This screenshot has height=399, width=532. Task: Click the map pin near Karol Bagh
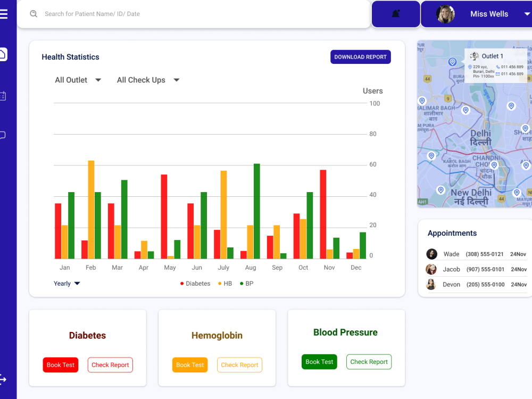431,156
